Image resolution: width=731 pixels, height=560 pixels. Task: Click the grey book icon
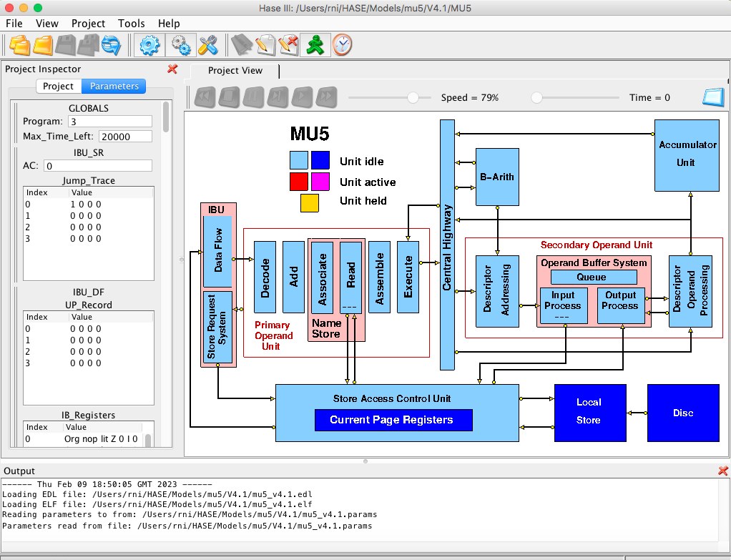click(242, 45)
